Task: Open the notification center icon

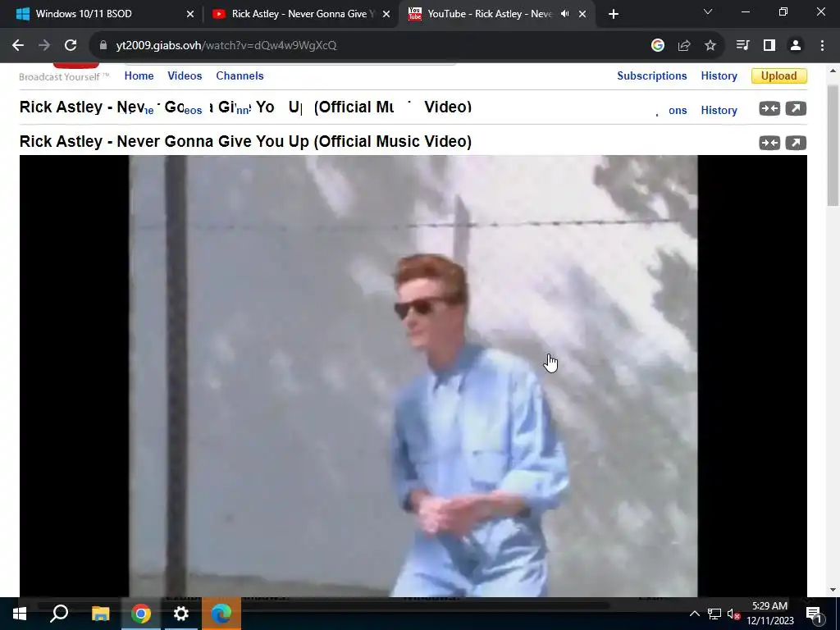Action: [814, 614]
